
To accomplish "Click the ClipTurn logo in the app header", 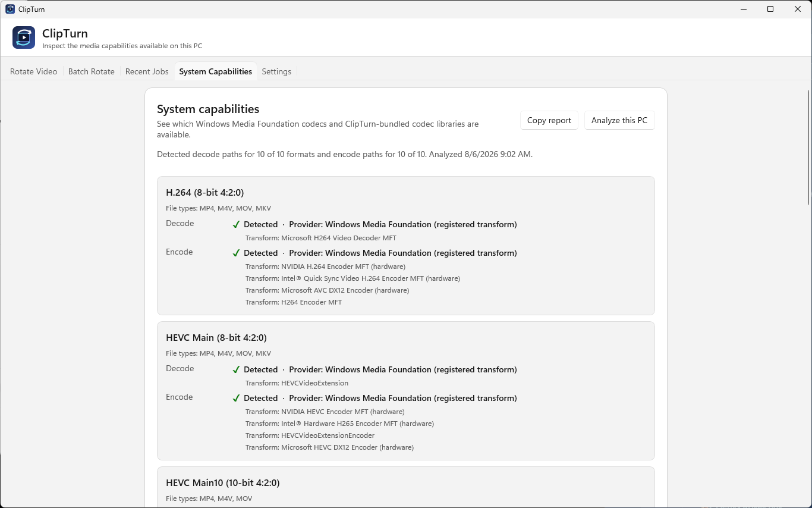I will click(24, 37).
